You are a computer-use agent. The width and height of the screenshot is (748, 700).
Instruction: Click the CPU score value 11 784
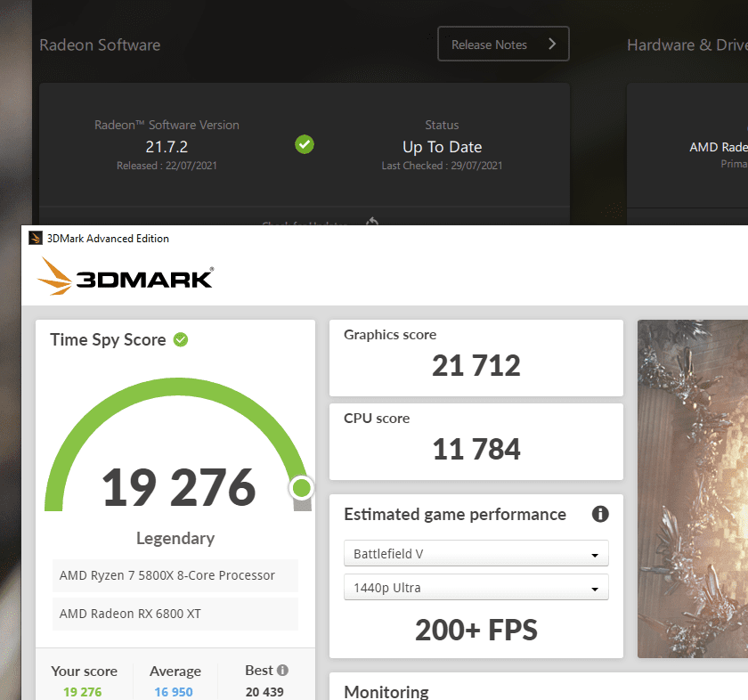476,450
